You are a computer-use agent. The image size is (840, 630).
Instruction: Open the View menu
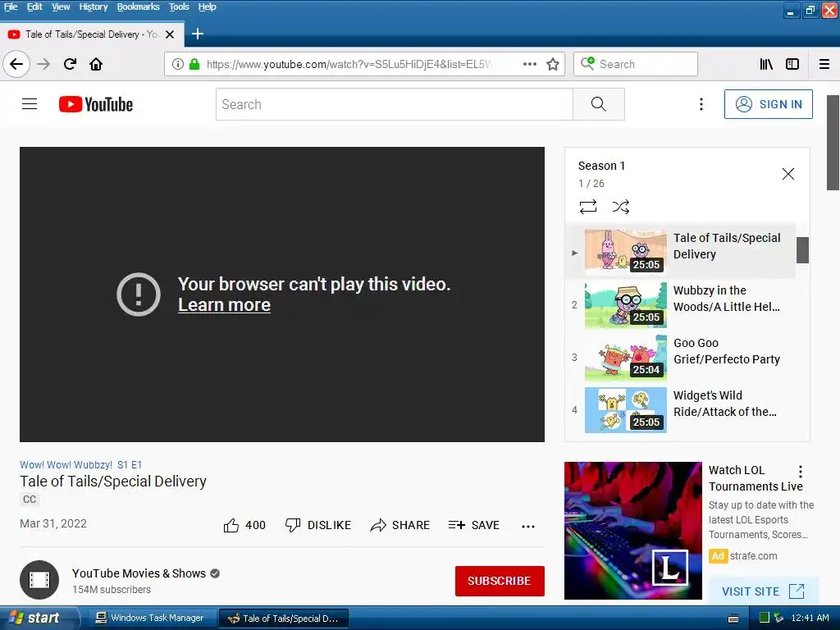(x=61, y=7)
